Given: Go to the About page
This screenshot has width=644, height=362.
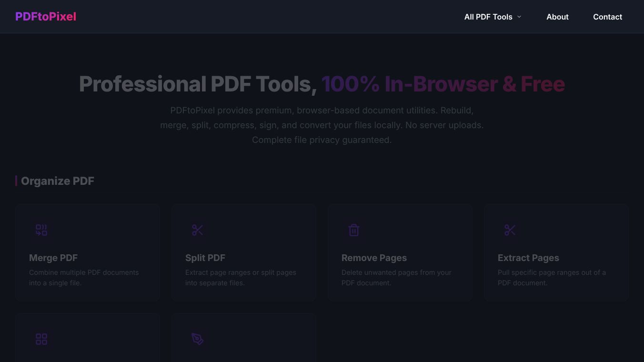Looking at the screenshot, I should coord(557,17).
